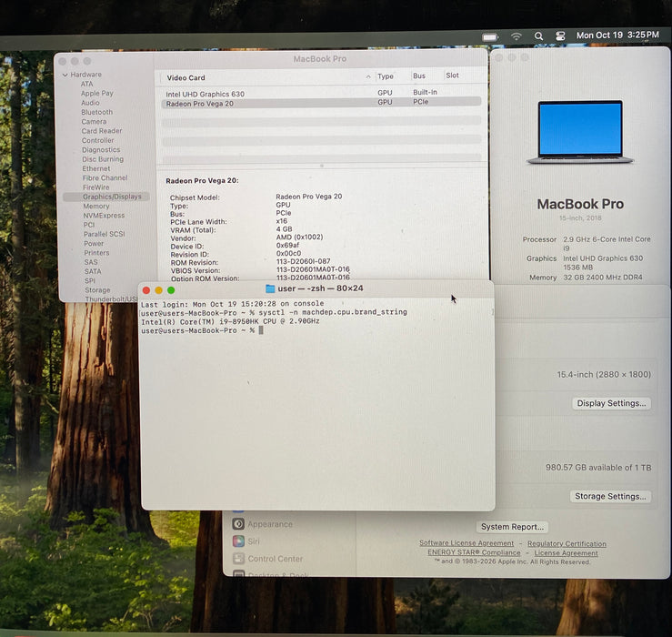Select Ethernet in hardware list
The width and height of the screenshot is (672, 637).
[96, 168]
